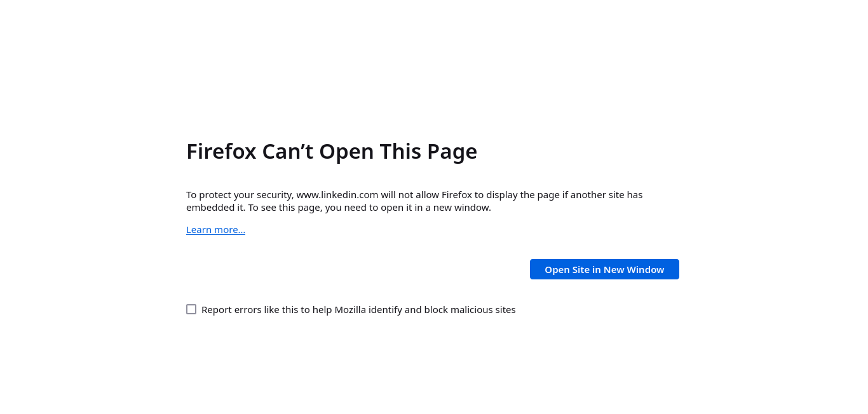Viewport: 868px width, 414px height.
Task: Enable the report errors to Mozilla checkbox
Action: coord(191,309)
